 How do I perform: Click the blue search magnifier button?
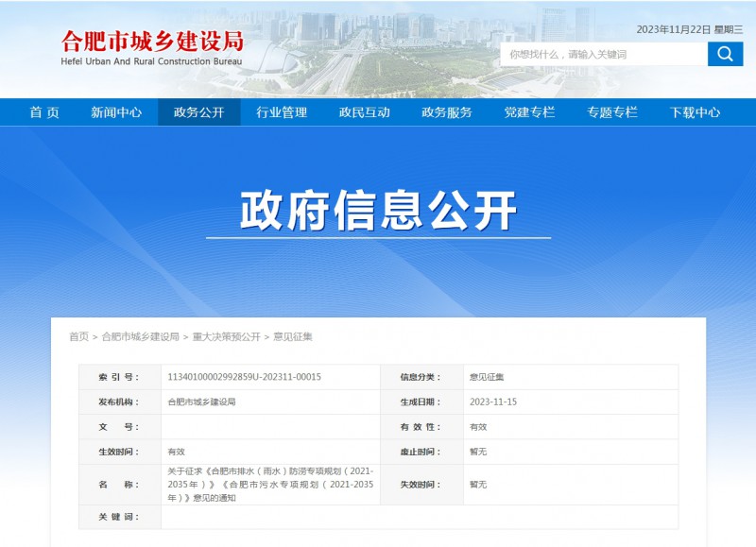(x=725, y=54)
